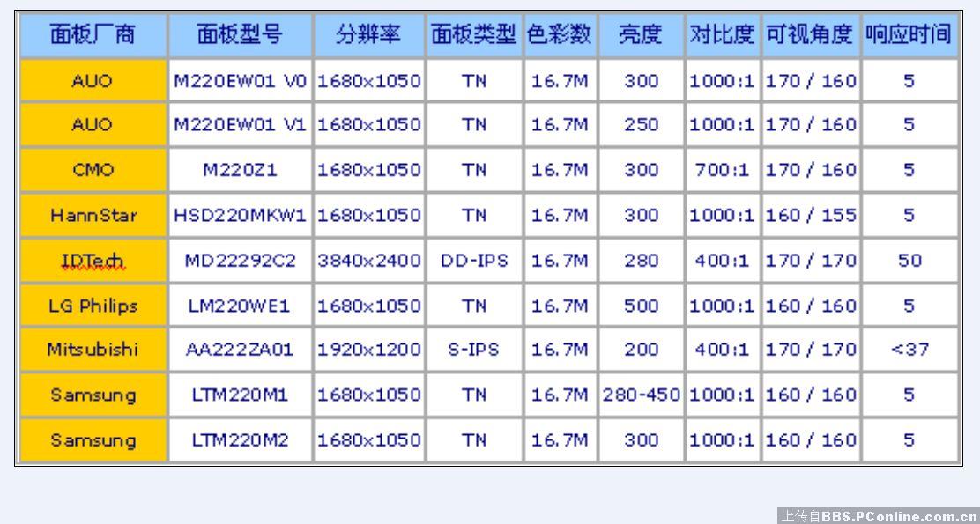Select the <37 response time cell
Image resolution: width=980 pixels, height=524 pixels.
pyautogui.click(x=909, y=349)
